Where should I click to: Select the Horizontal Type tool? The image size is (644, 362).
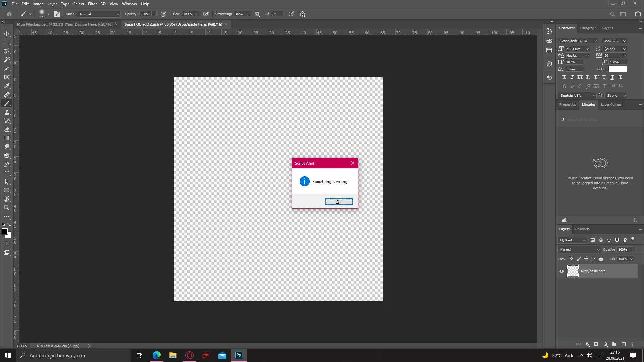coord(7,173)
